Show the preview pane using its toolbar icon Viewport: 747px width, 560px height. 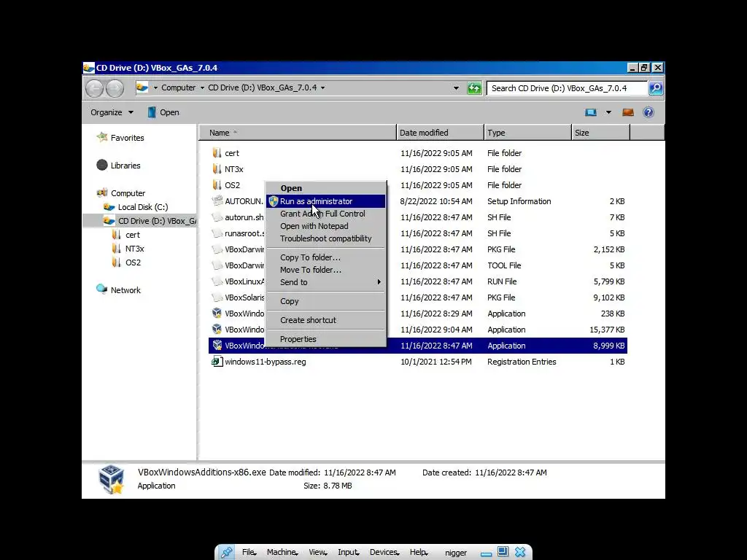click(628, 112)
